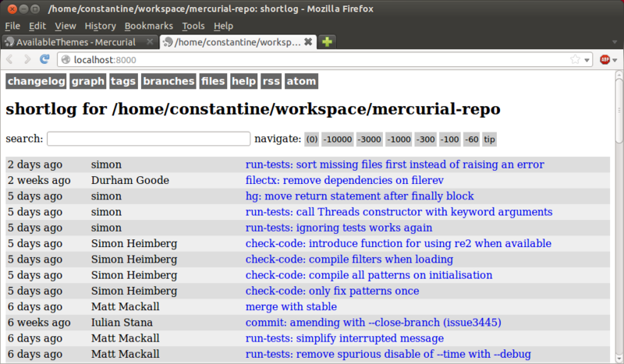Navigate back -1000 revisions
Viewport: 624px width, 364px height.
(399, 140)
